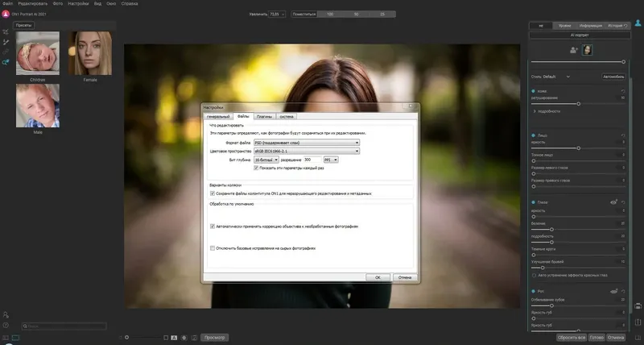Screen dimensions: 644x345
Task: Select the retouch brush tool in left toolbar
Action: coord(6,42)
